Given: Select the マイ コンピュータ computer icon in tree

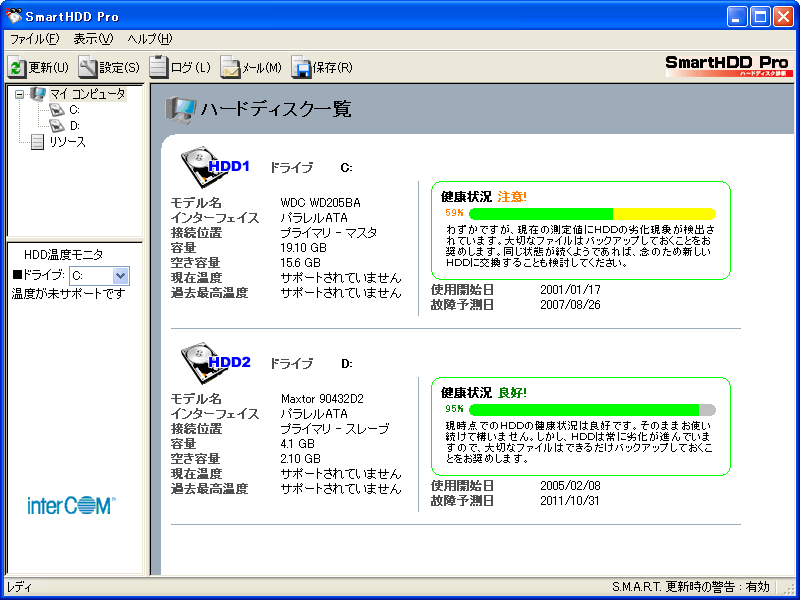Looking at the screenshot, I should pos(38,94).
